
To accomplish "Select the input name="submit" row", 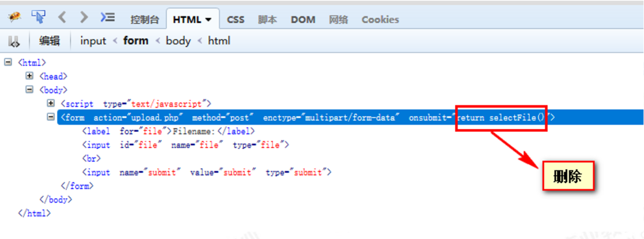I will click(207, 172).
